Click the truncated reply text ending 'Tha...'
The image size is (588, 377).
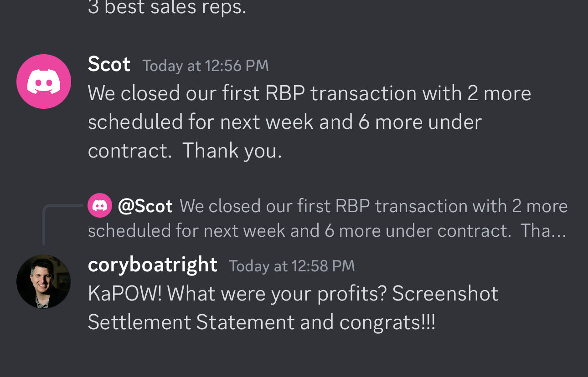(547, 230)
